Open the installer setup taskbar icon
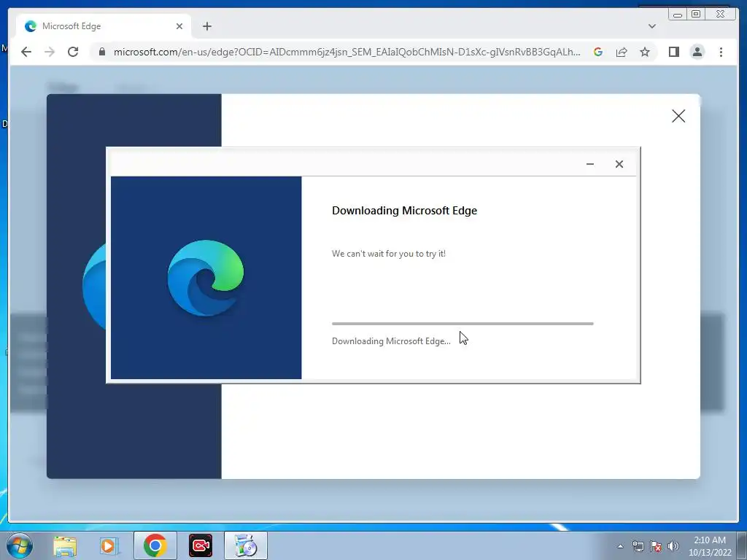Screen dimensions: 747x560 pos(246,545)
